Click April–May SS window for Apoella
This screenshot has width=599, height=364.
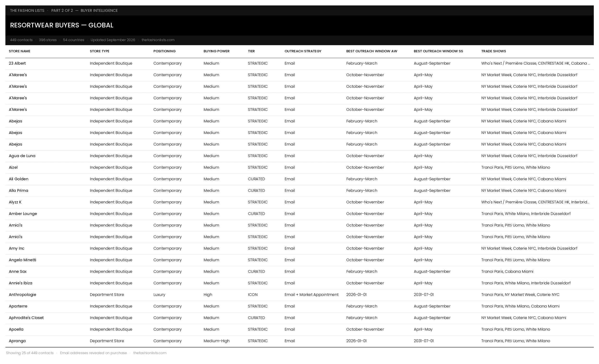423,329
